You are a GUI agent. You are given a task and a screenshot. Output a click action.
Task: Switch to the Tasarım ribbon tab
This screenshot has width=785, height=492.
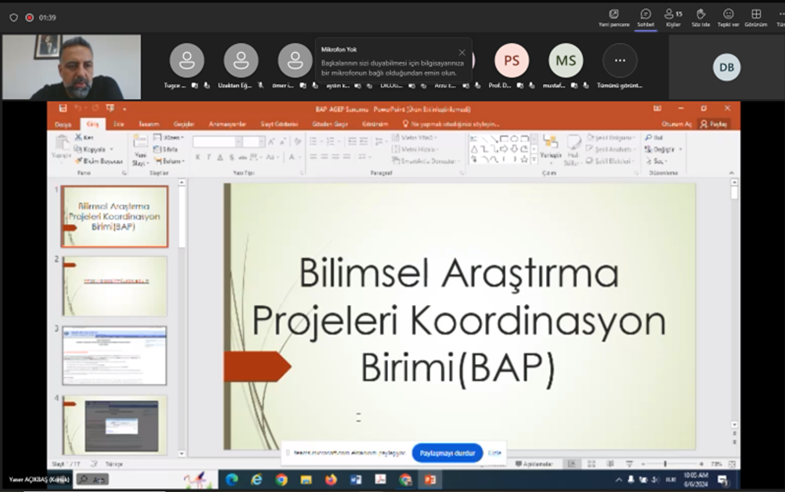coord(149,124)
